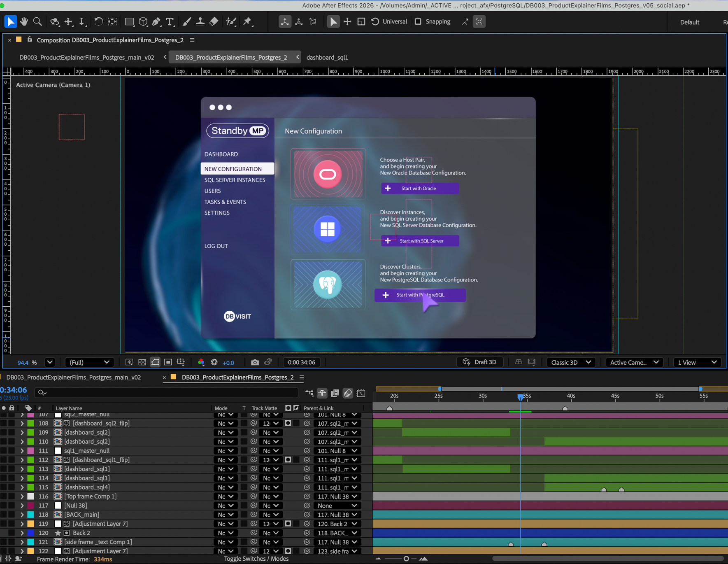
Task: Select the Dolly Towards Cursor tool
Action: point(82,21)
